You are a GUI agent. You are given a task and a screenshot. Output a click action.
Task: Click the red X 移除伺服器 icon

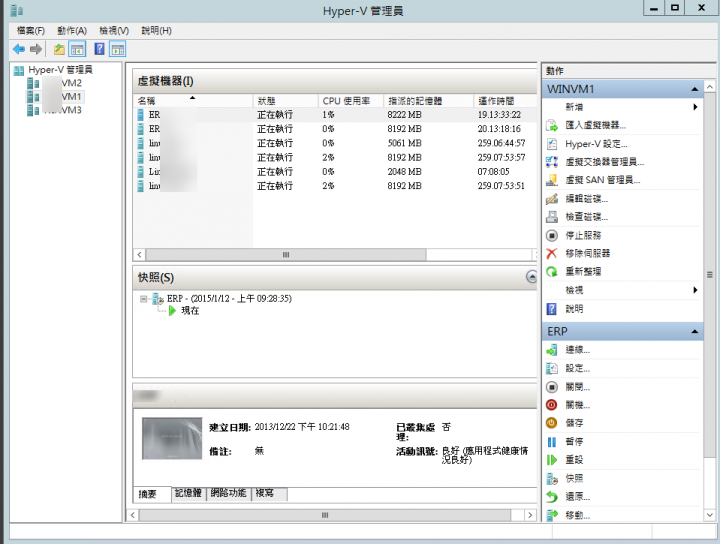551,253
